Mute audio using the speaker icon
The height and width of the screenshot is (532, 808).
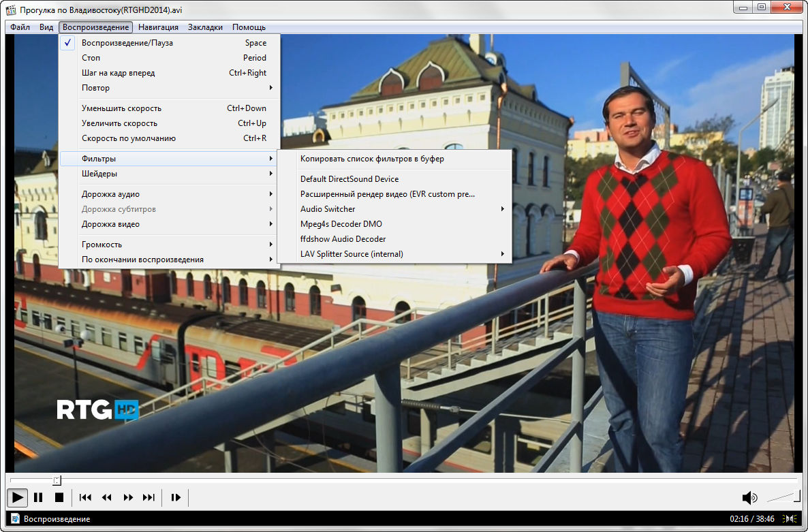click(749, 497)
